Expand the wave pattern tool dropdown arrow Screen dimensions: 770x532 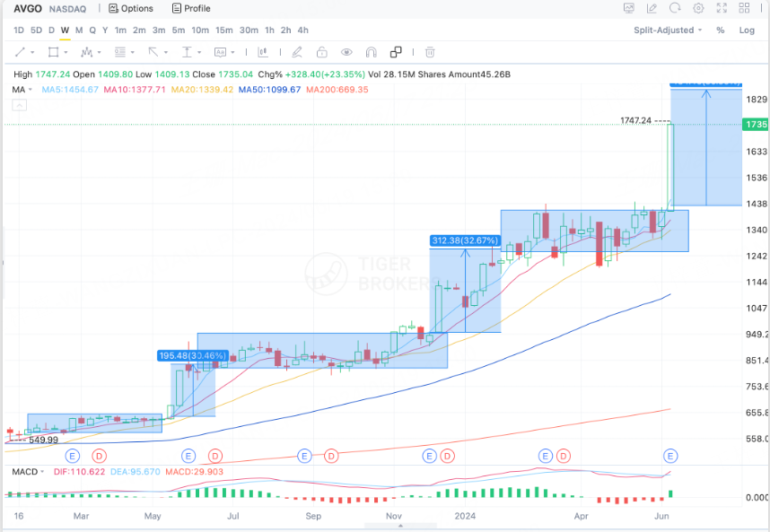click(100, 53)
